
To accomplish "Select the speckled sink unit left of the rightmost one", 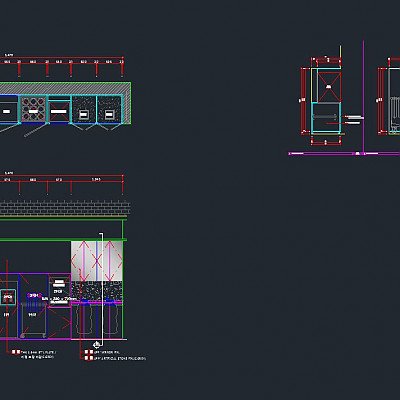I will click(84, 109).
